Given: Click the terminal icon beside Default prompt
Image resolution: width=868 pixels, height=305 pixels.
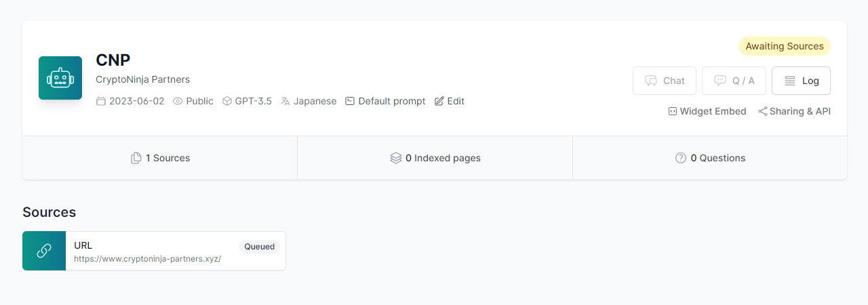Looking at the screenshot, I should [350, 101].
